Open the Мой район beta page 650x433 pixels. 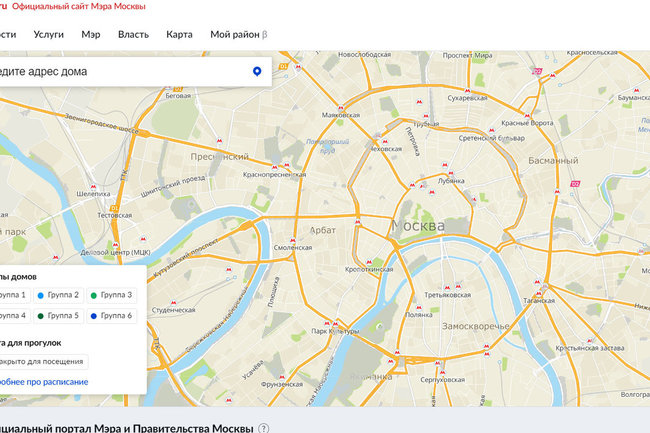pyautogui.click(x=238, y=34)
